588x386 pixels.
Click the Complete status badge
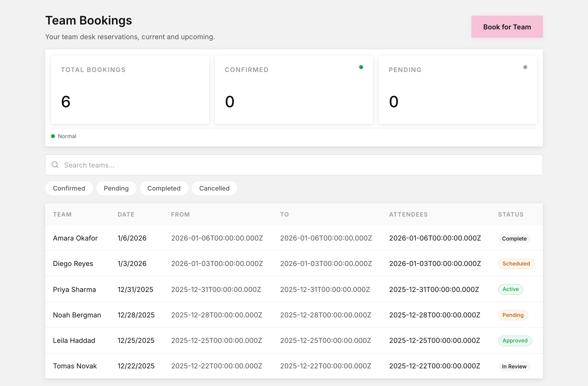[x=514, y=239]
